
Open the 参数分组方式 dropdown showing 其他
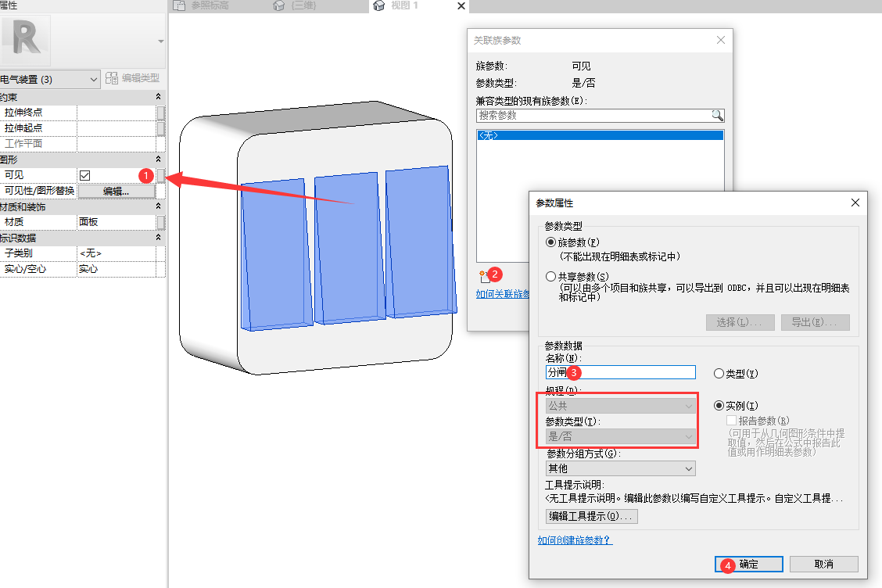pos(620,468)
